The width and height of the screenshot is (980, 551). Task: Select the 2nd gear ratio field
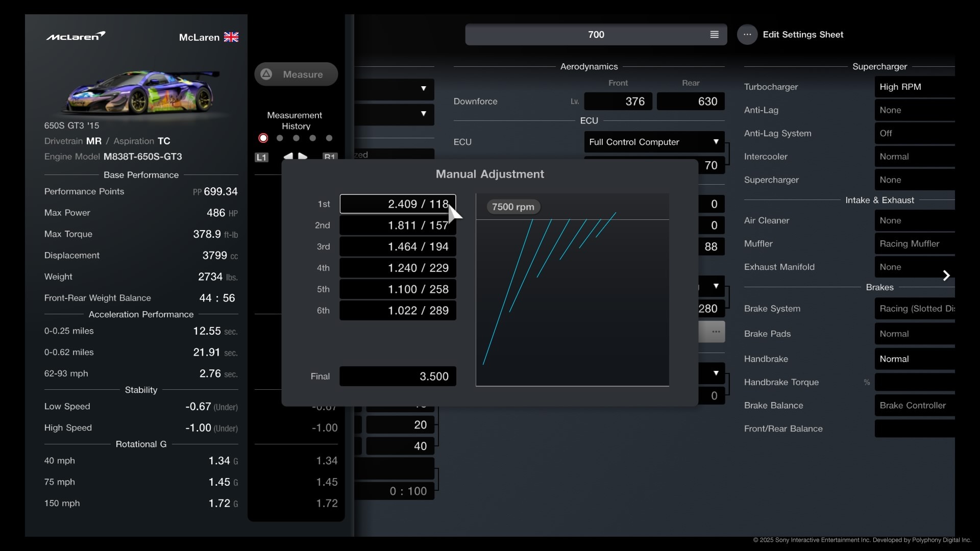398,226
